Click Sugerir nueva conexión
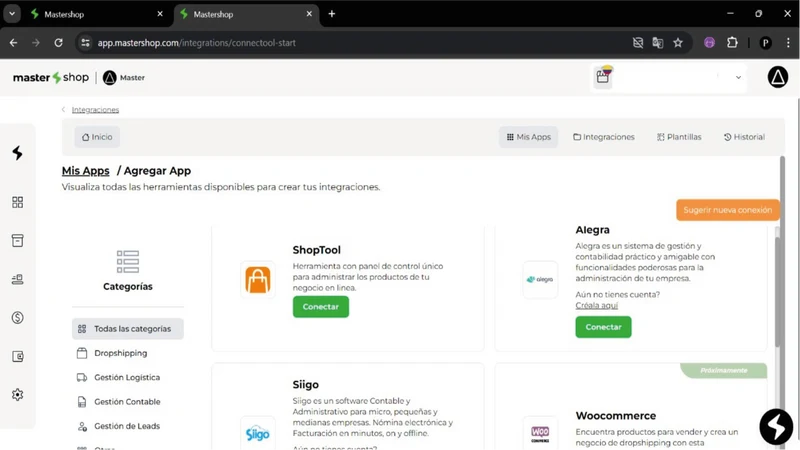 [x=728, y=210]
